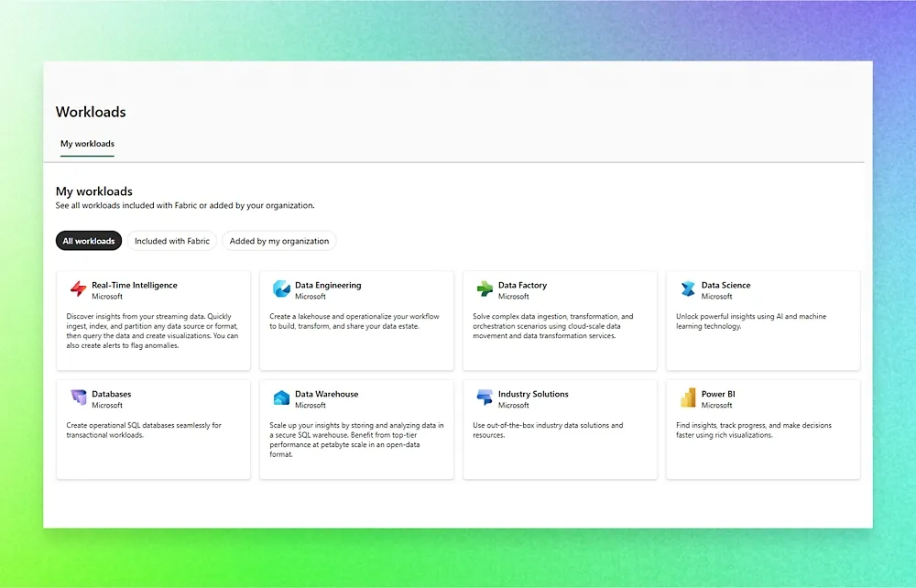
Task: Click the Power BI description about visualizations
Action: tap(754, 430)
